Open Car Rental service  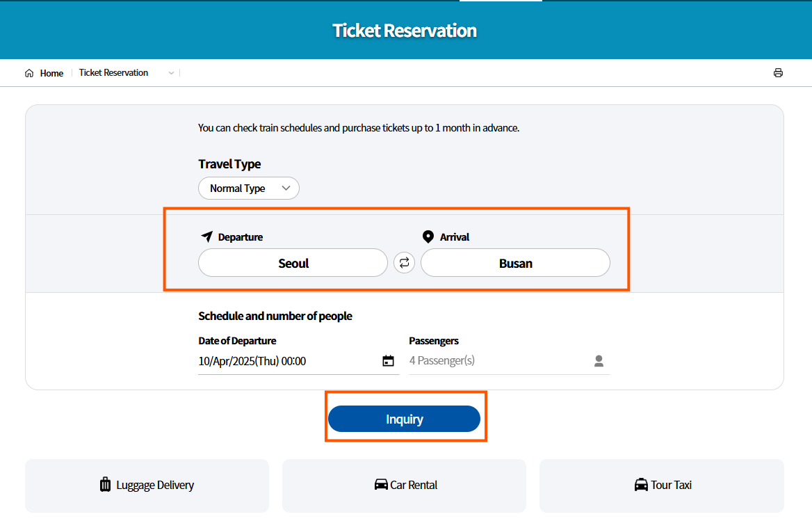click(x=405, y=485)
